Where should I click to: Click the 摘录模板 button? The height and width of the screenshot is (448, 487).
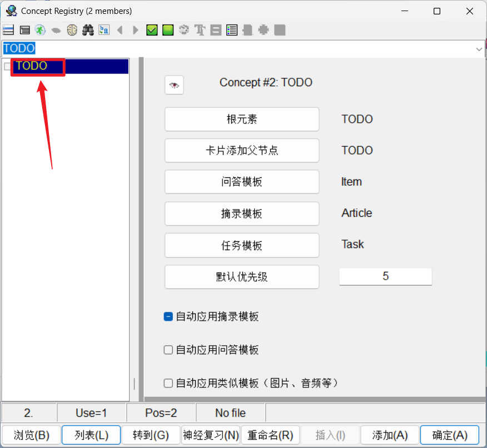click(242, 213)
